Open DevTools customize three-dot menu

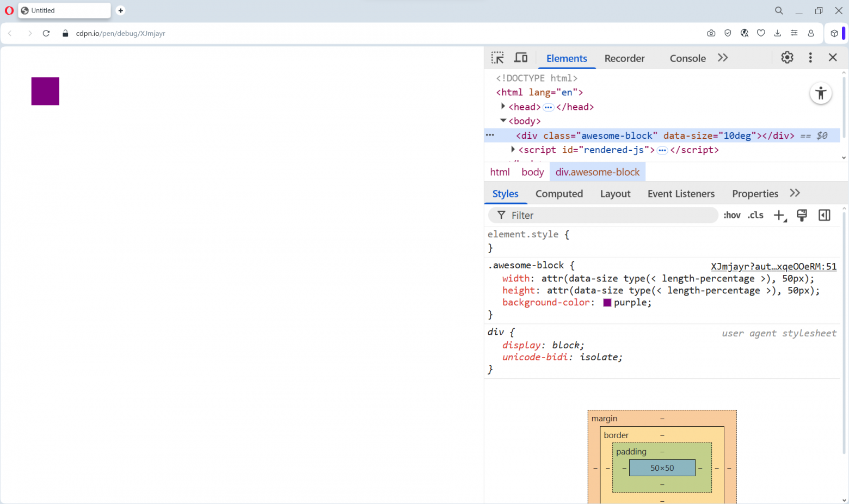click(810, 58)
